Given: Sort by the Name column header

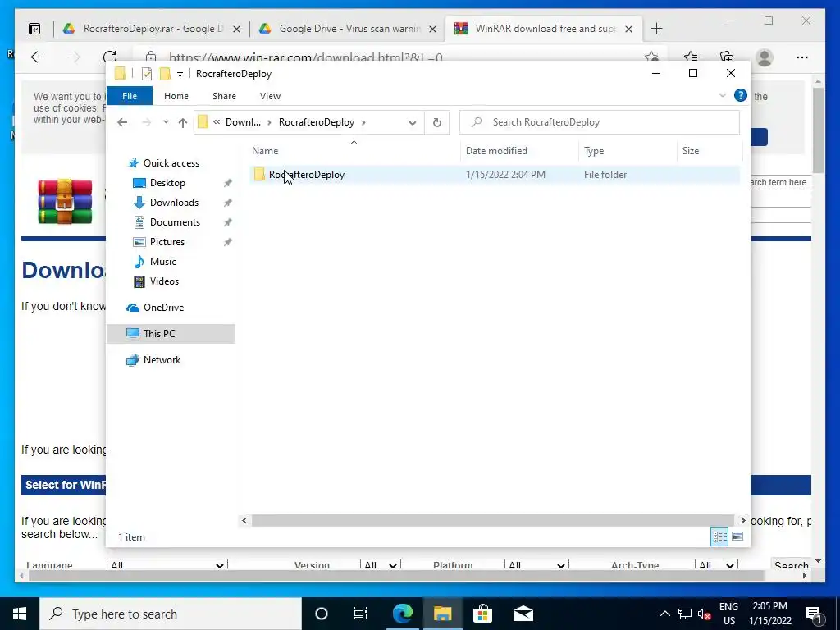Looking at the screenshot, I should pos(354,151).
